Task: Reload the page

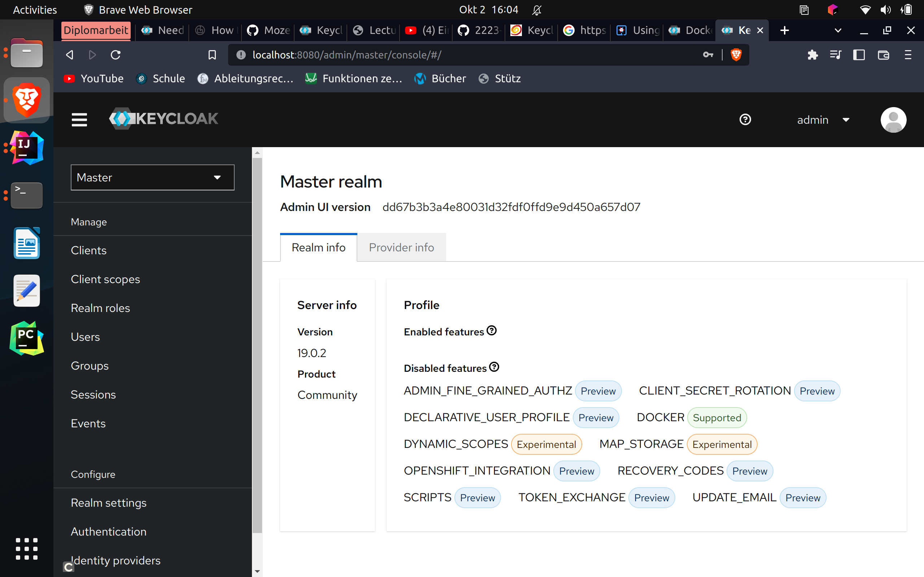Action: point(116,54)
